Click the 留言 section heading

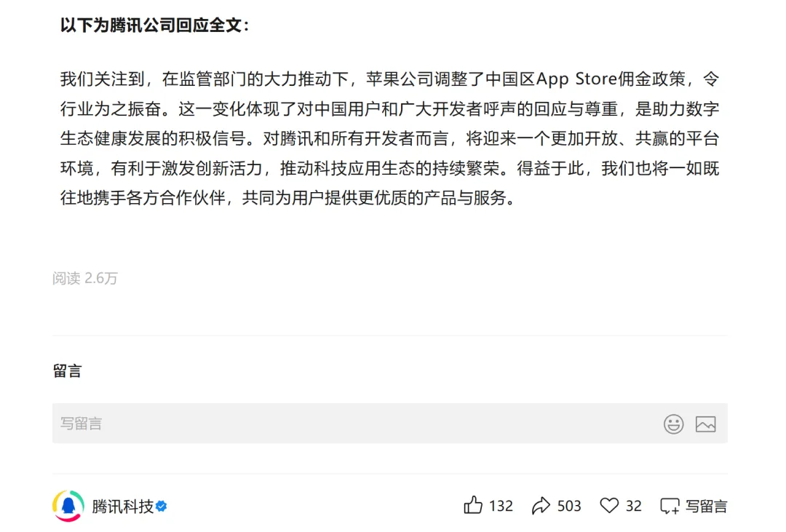(67, 371)
